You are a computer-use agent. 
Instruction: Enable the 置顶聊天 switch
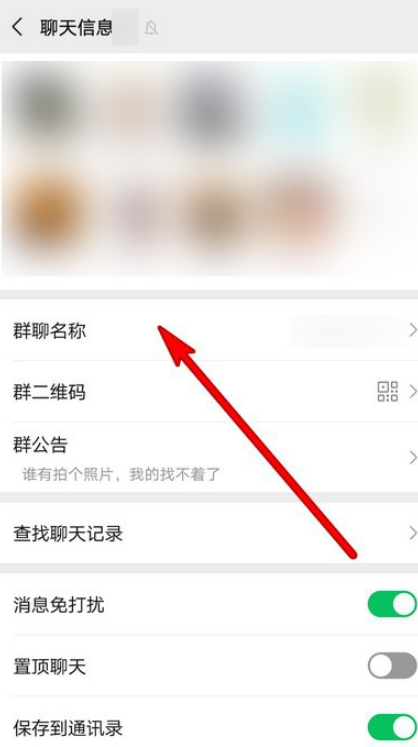click(x=392, y=666)
